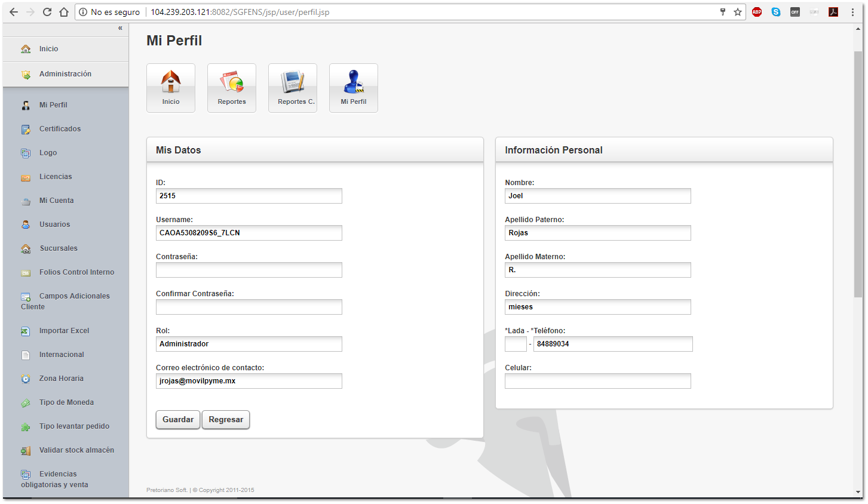The image size is (868, 504).
Task: Reload the page with browser refresh
Action: coord(47,12)
